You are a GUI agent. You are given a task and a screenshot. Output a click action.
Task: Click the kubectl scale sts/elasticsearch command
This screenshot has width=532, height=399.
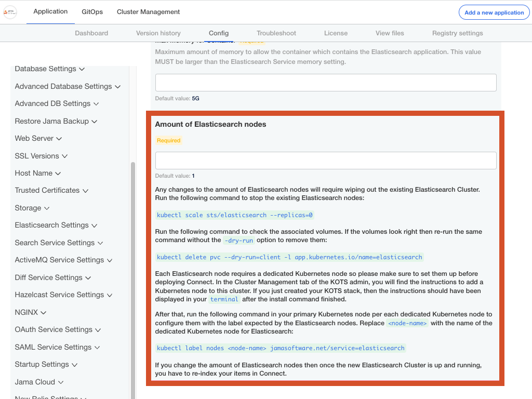tap(234, 215)
